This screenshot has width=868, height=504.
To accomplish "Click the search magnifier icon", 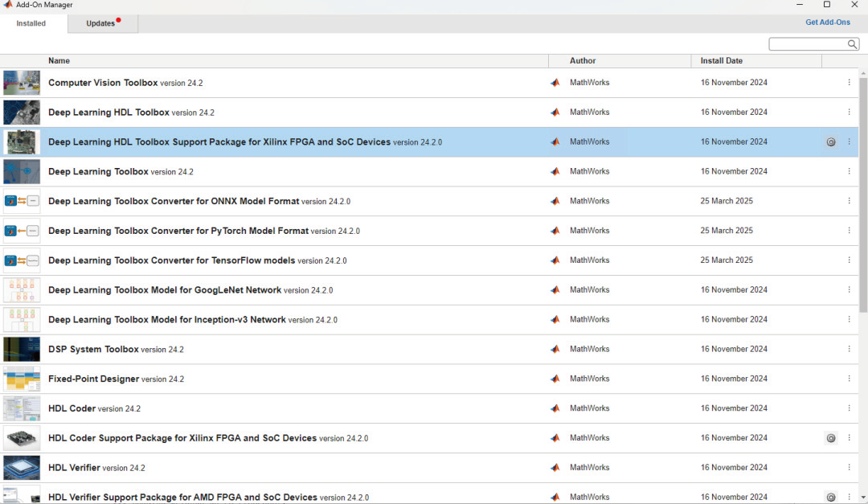I will (x=852, y=44).
